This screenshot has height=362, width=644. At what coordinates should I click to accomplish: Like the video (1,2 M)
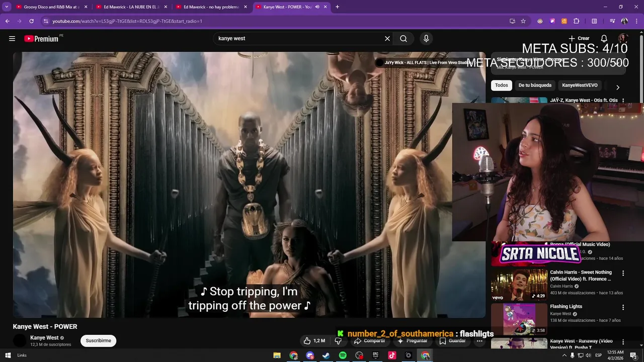[x=314, y=341]
